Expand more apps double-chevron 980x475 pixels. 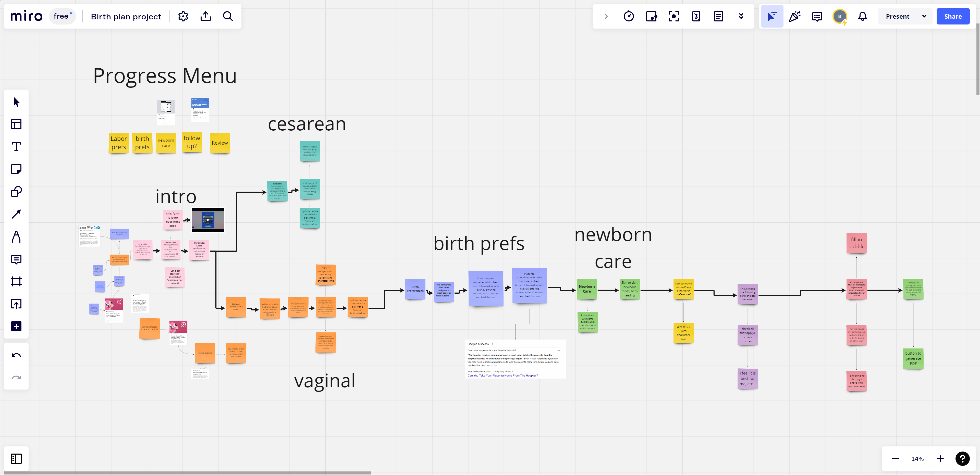pos(741,16)
